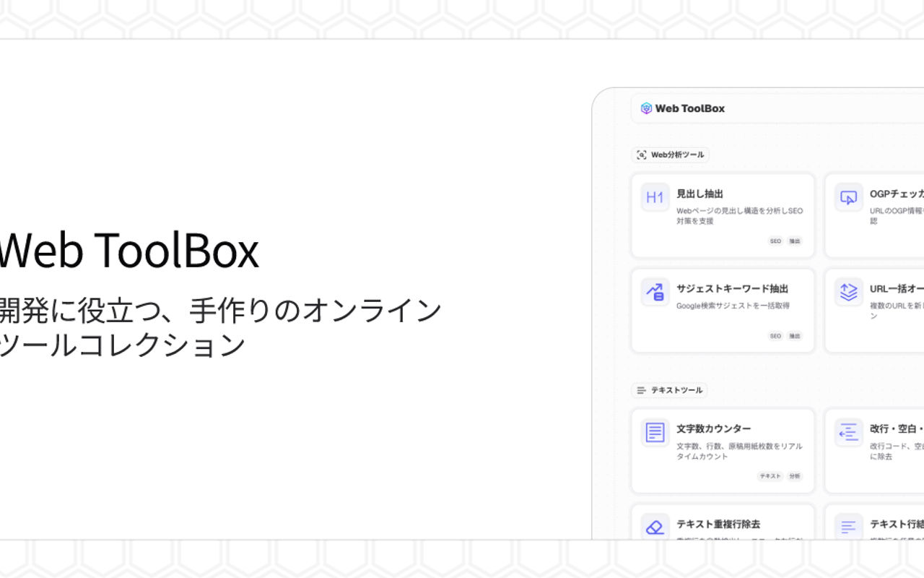Click the Web ToolBox header title

tap(689, 108)
